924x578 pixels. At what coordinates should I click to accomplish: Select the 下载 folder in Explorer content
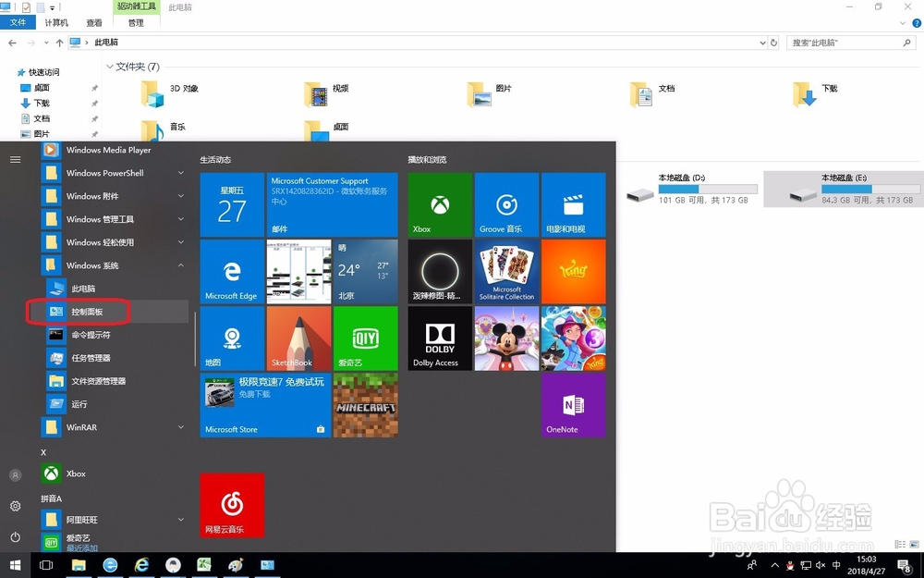tap(816, 93)
